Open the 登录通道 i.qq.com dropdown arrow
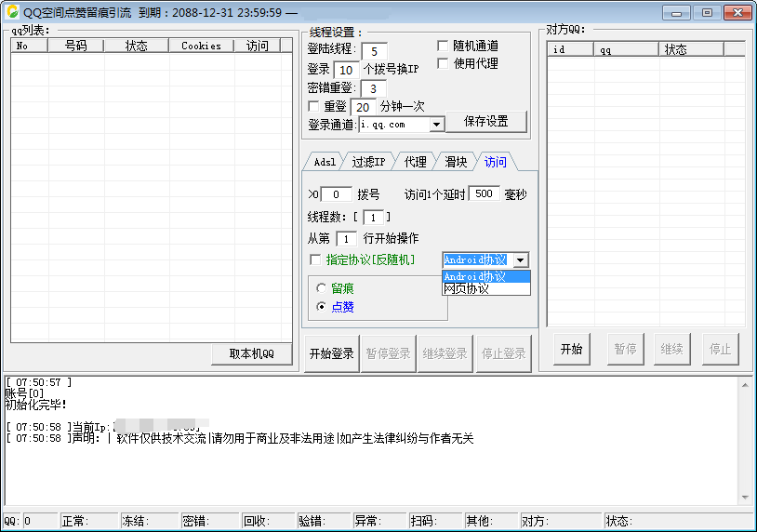757x532 pixels. [x=436, y=125]
